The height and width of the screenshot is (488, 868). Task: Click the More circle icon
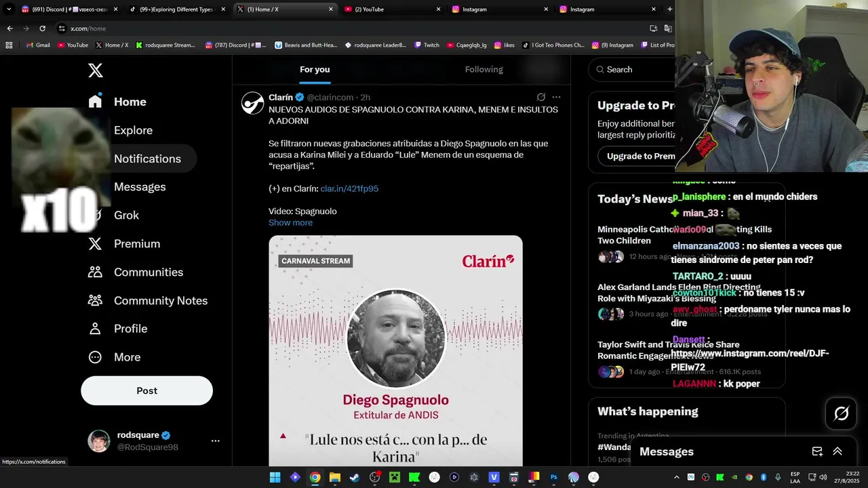(x=96, y=357)
